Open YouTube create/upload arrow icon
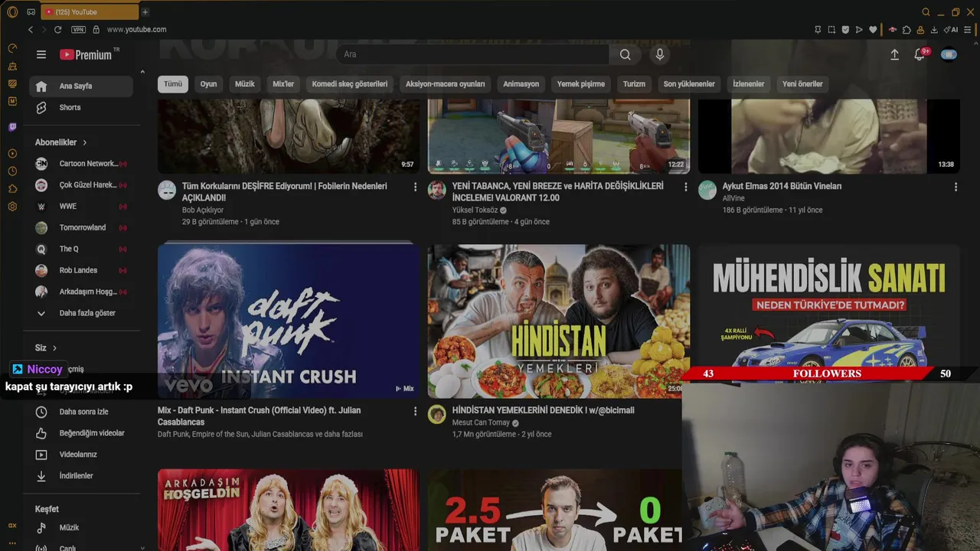980x551 pixels. point(894,54)
